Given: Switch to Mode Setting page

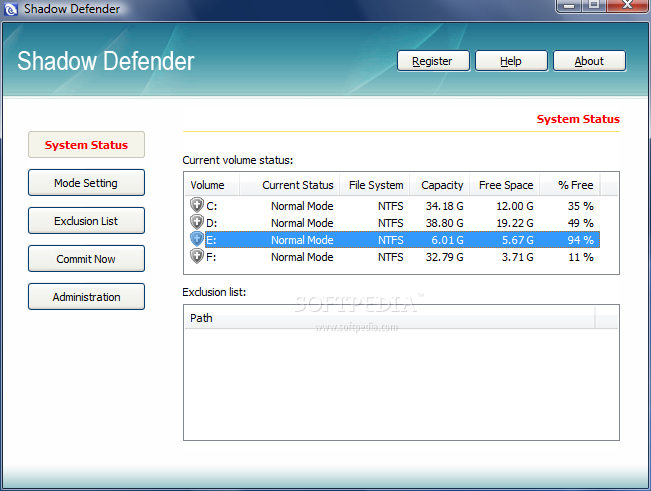Looking at the screenshot, I should [x=86, y=183].
